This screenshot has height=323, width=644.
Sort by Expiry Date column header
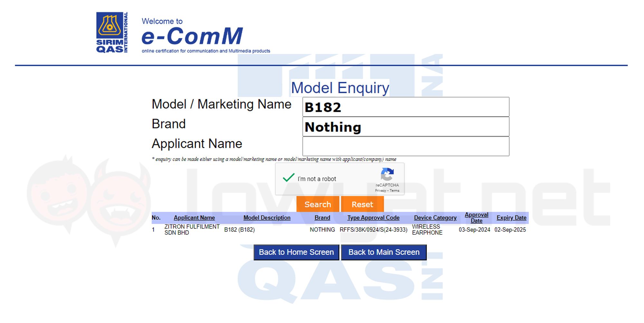point(511,218)
